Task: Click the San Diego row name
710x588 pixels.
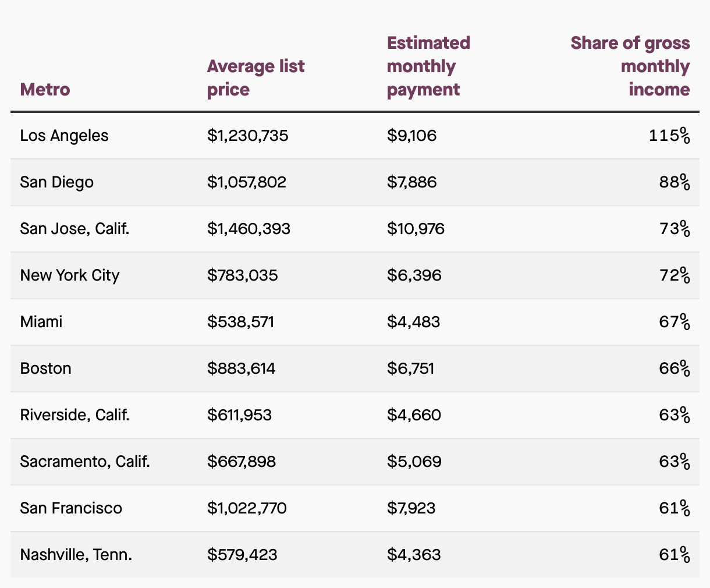Action: click(56, 182)
